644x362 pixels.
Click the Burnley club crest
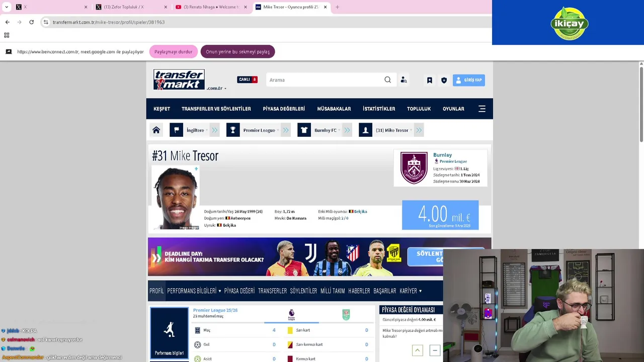pyautogui.click(x=414, y=168)
